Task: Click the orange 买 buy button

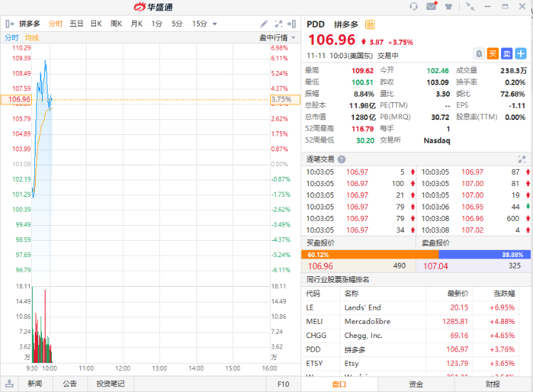Action: click(493, 53)
